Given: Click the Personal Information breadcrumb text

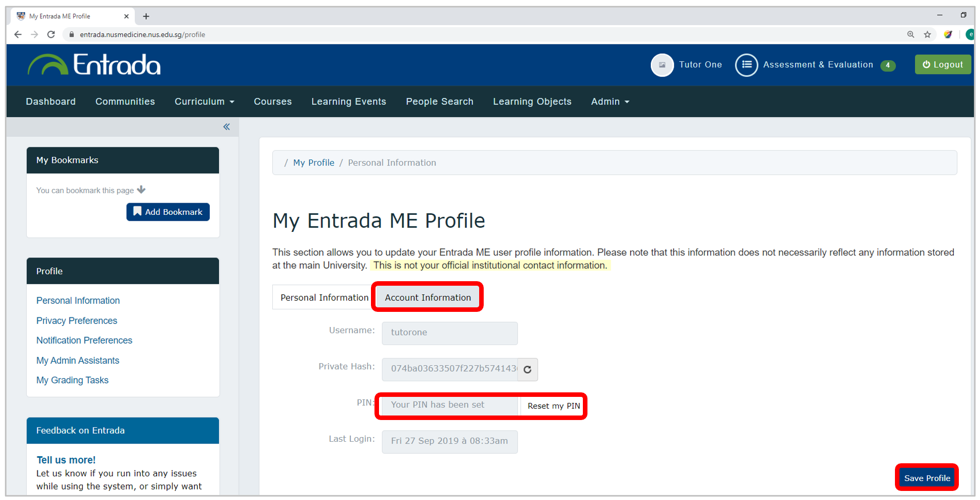Looking at the screenshot, I should 392,163.
